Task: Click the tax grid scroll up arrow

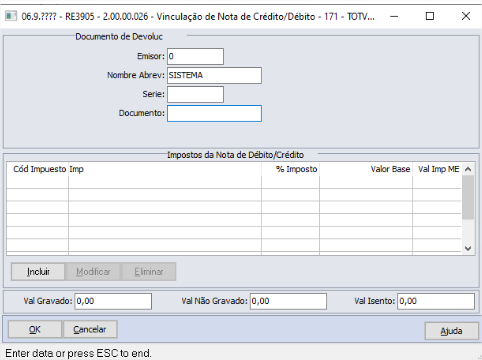Action: click(x=468, y=169)
